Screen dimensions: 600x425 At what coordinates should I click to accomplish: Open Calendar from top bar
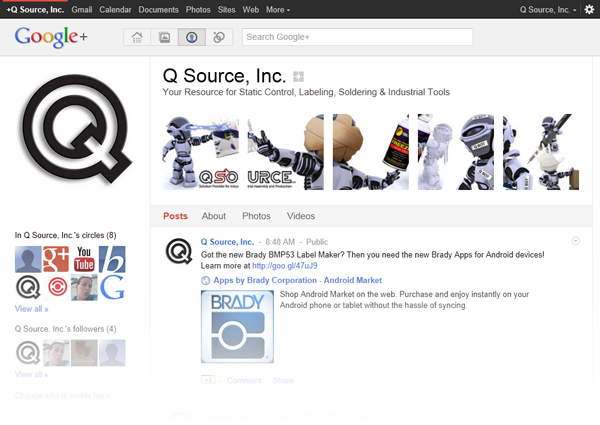(x=115, y=10)
